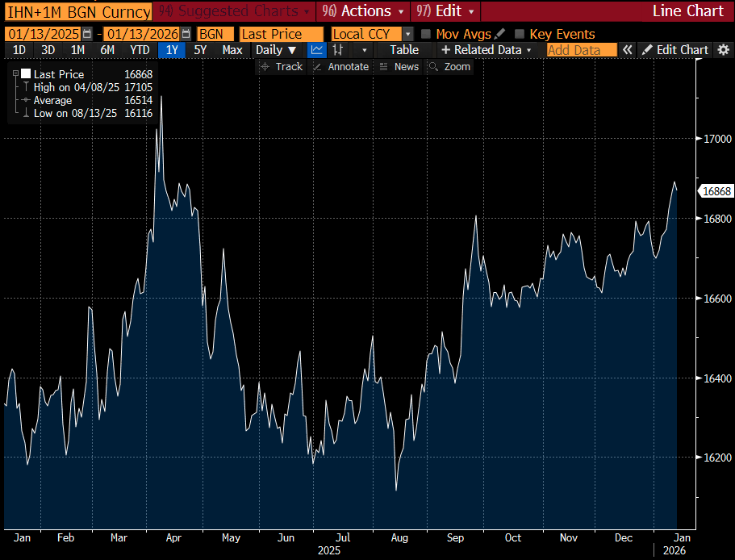Enable the Mov Avgs checkbox
Viewport: 735px width, 560px height.
(426, 34)
